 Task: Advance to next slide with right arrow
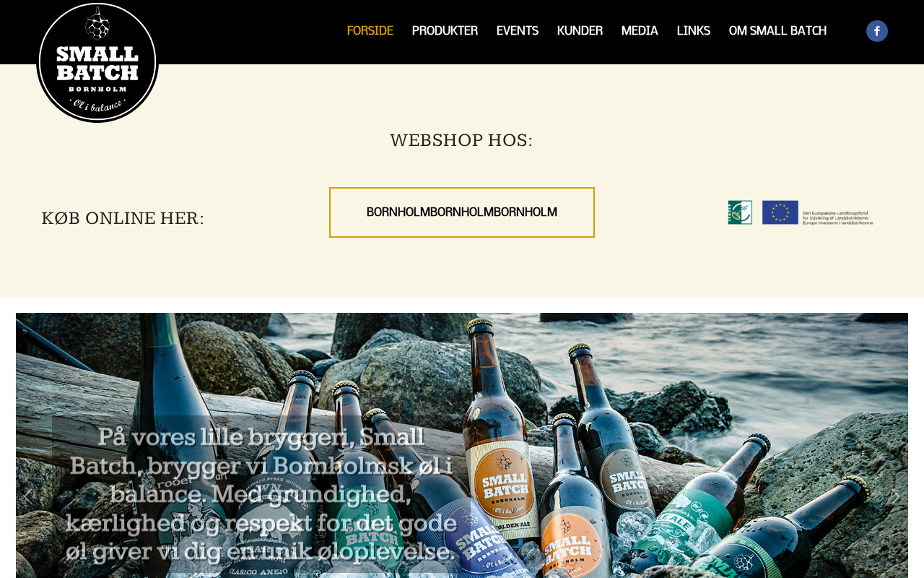[x=896, y=497]
